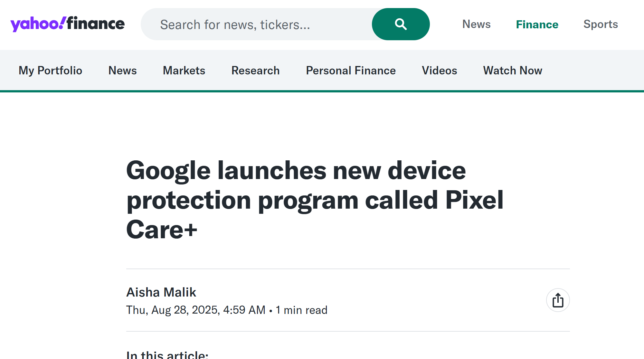Screen dimensions: 644x359
Task: Click the Watch Now menu item
Action: pos(513,71)
